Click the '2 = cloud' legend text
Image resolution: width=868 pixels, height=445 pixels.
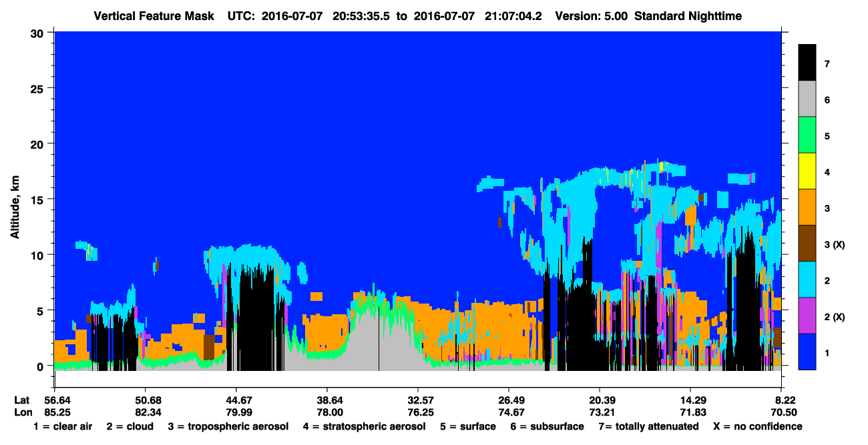130,426
